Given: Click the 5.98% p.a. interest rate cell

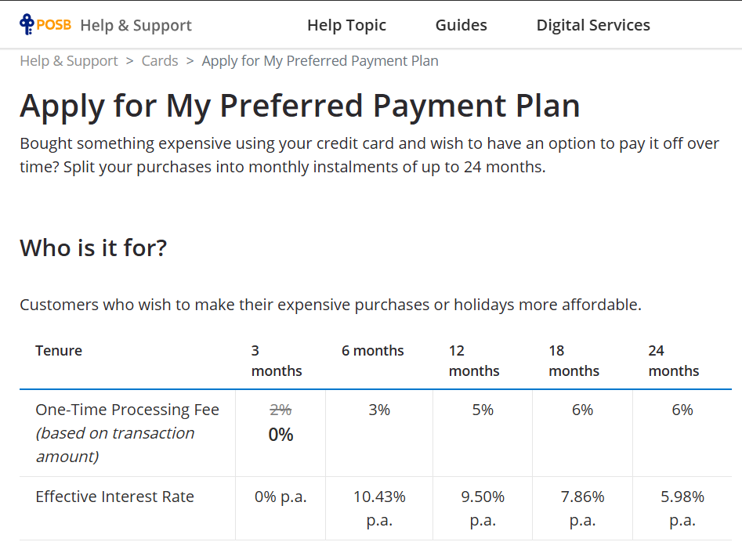Looking at the screenshot, I should pos(682,508).
